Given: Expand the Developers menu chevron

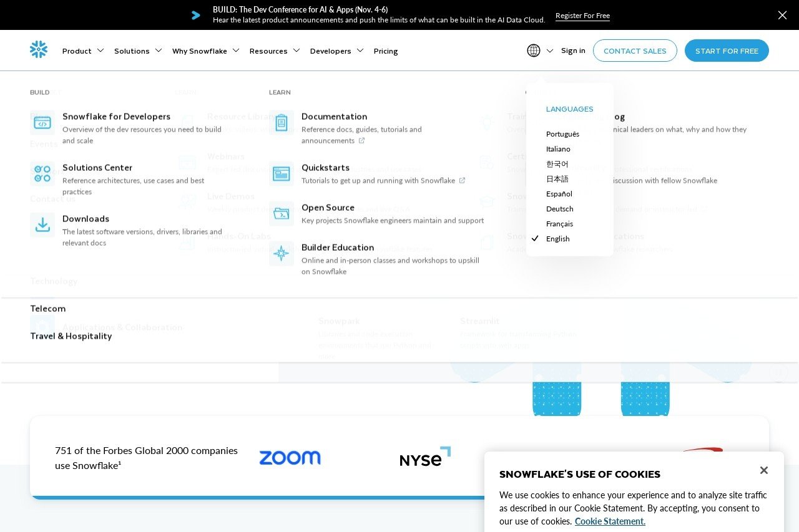Looking at the screenshot, I should pyautogui.click(x=360, y=51).
